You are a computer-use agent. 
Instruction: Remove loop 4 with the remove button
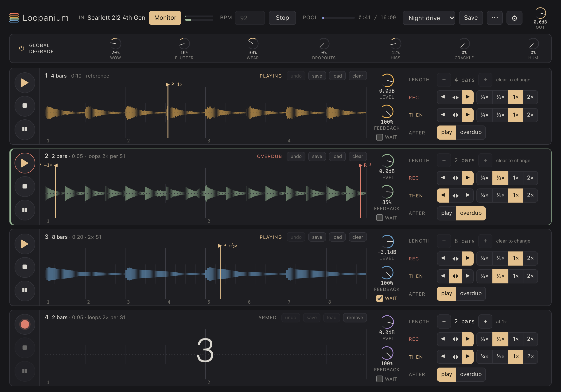(x=355, y=318)
